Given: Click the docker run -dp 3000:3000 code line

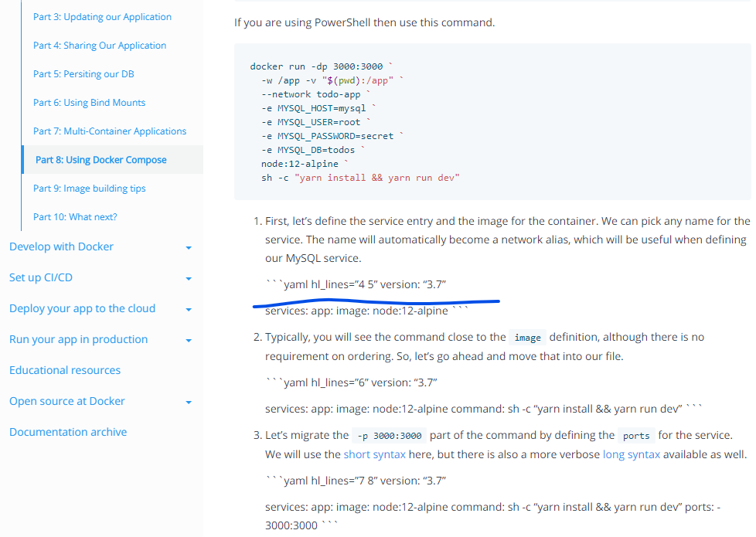Looking at the screenshot, I should [321, 66].
